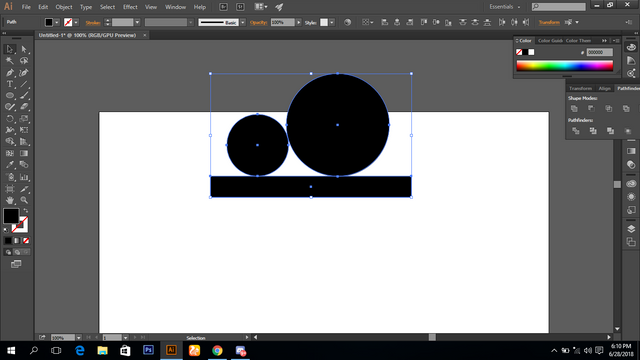640x360 pixels.
Task: Click the Trim pathfinder icon
Action: (x=593, y=131)
